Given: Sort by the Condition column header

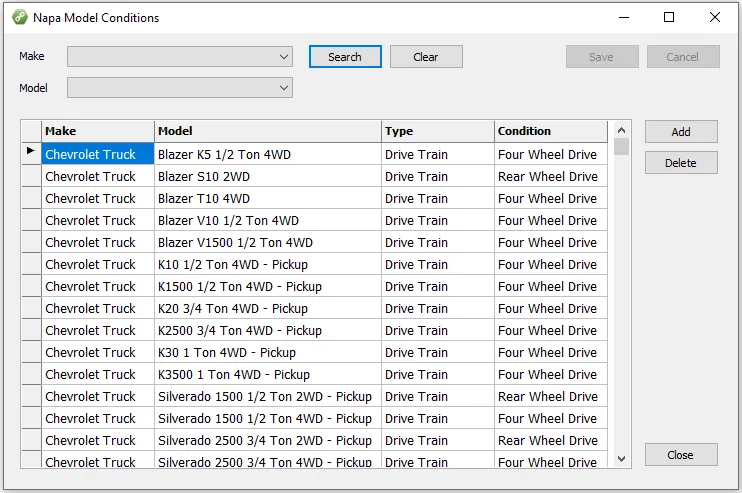Looking at the screenshot, I should (x=550, y=131).
